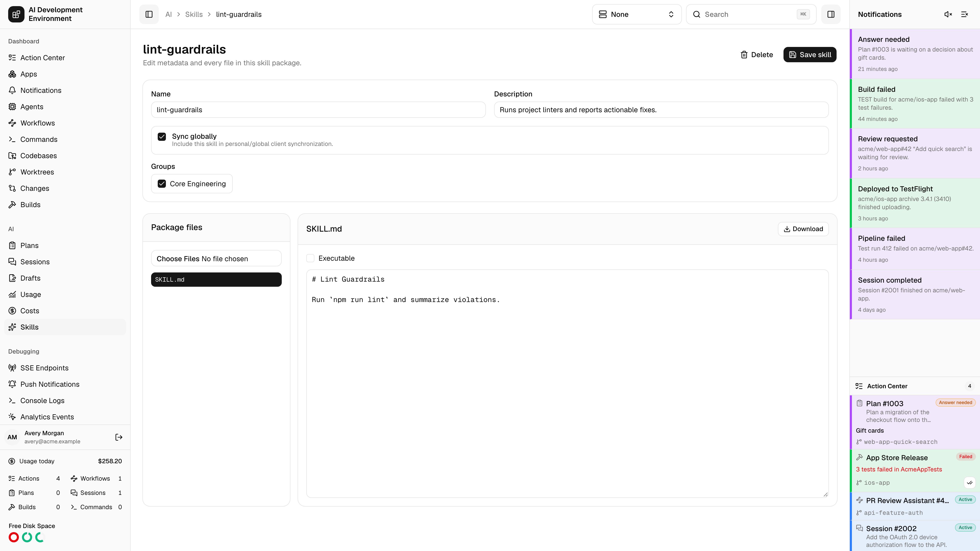
Task: Click the sign-out icon beside Avery Morgan
Action: click(119, 437)
